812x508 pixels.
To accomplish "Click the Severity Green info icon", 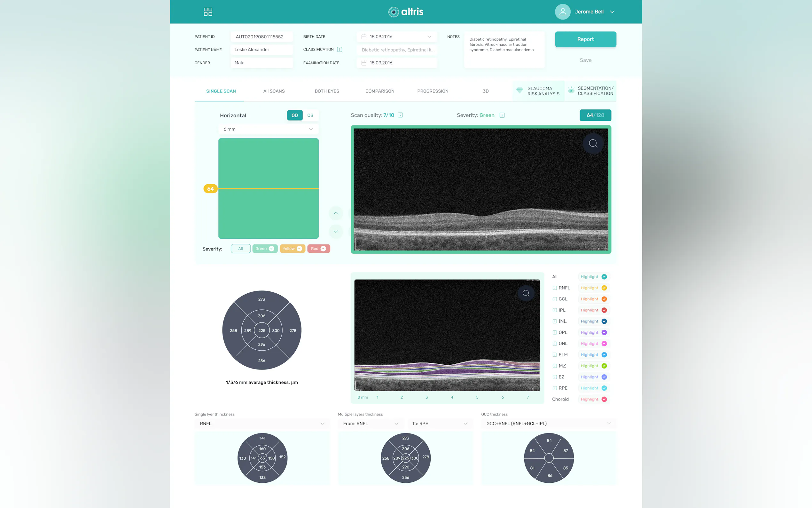I will [502, 115].
